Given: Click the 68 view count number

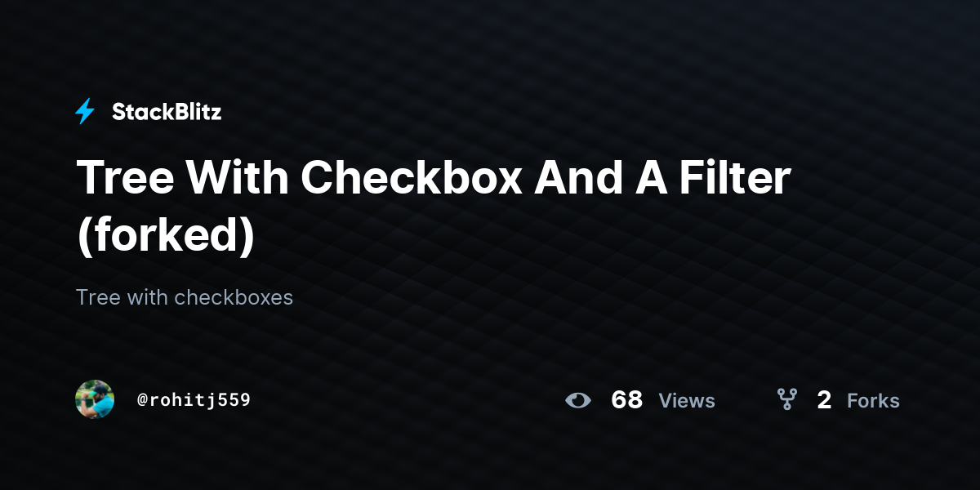Looking at the screenshot, I should 627,400.
